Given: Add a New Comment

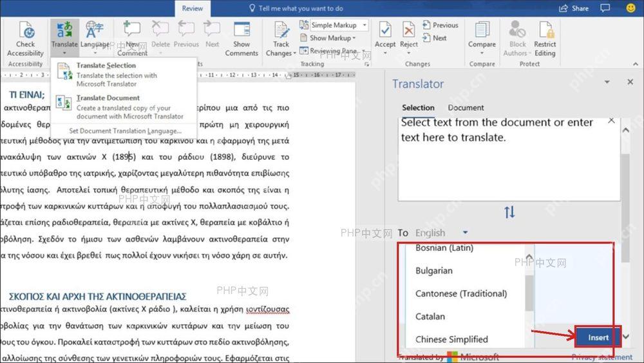Looking at the screenshot, I should (132, 39).
